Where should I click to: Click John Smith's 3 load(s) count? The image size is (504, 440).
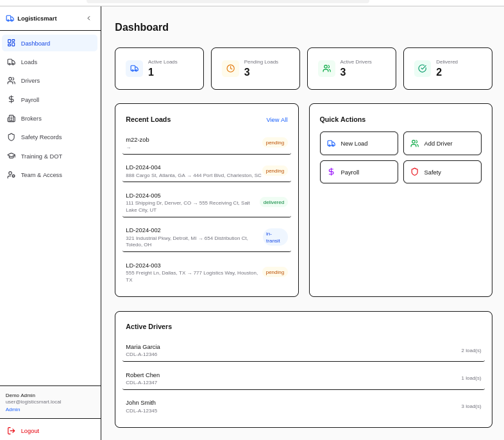click(471, 406)
